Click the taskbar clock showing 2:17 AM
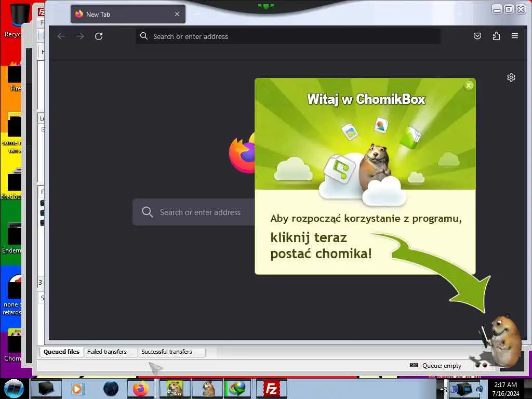The height and width of the screenshot is (399, 532). [x=506, y=389]
